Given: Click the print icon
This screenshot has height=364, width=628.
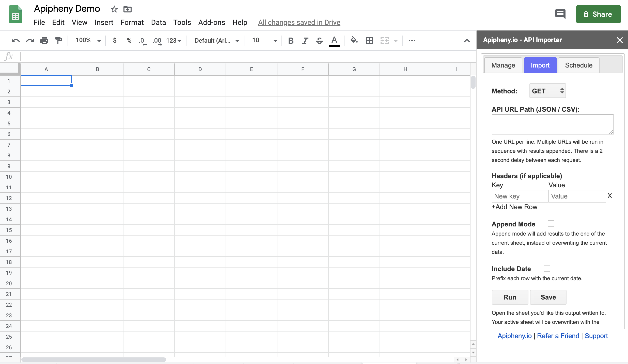Looking at the screenshot, I should pos(44,41).
